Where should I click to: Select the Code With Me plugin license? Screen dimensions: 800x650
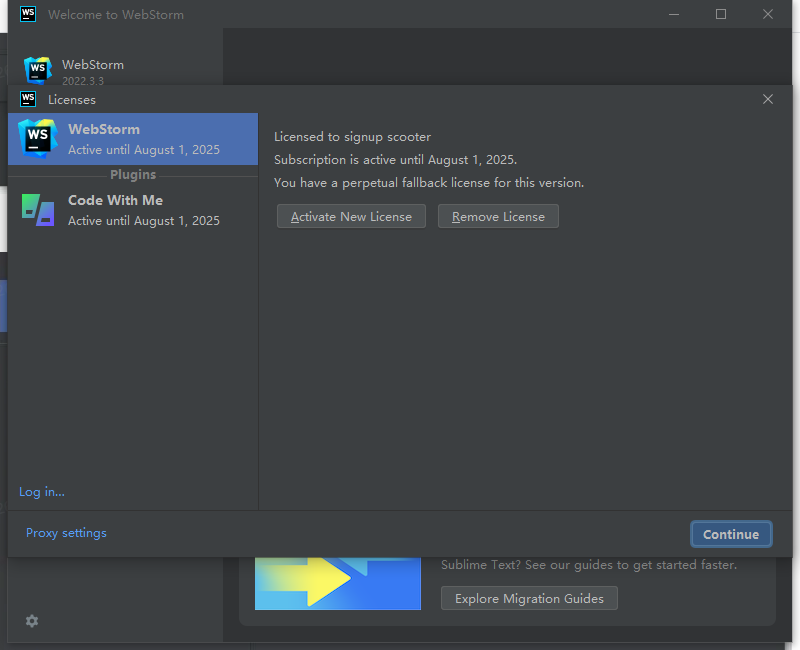tap(133, 209)
